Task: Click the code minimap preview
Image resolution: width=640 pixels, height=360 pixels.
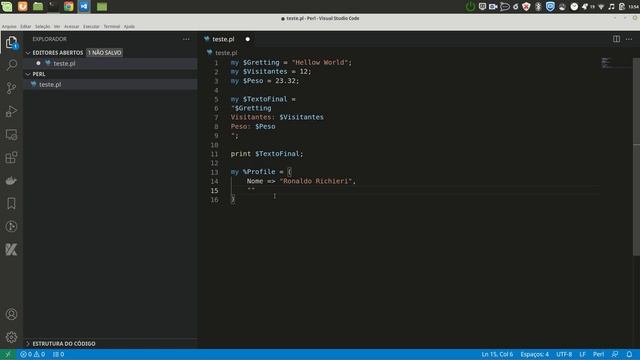Action: tap(606, 63)
